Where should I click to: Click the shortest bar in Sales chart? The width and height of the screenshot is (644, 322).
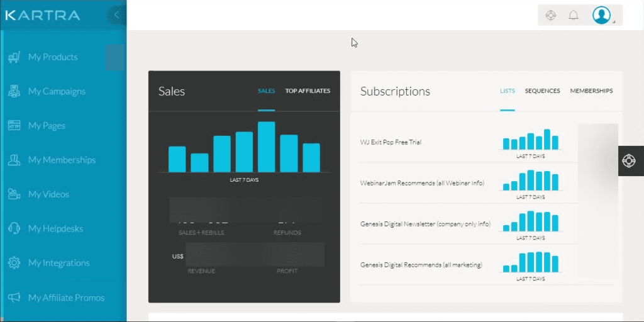(x=199, y=163)
